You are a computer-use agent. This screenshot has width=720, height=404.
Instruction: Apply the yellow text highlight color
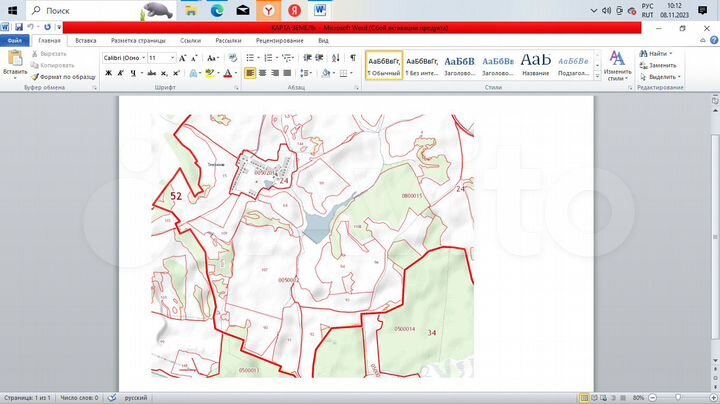[x=210, y=73]
